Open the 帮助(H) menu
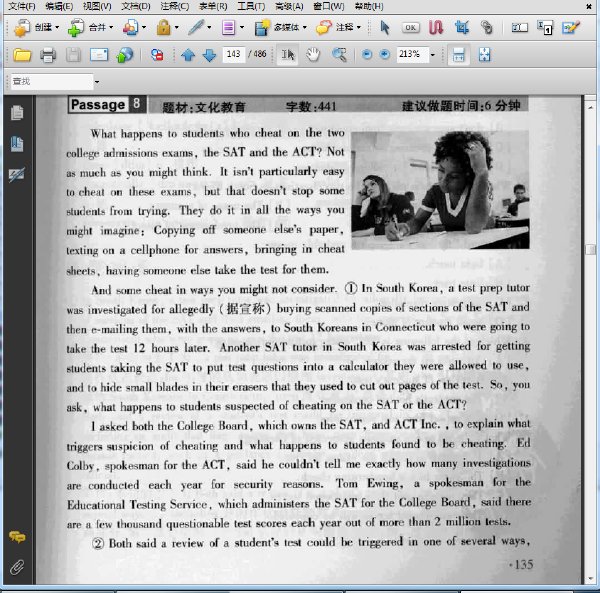The width and height of the screenshot is (600, 593). tap(369, 6)
